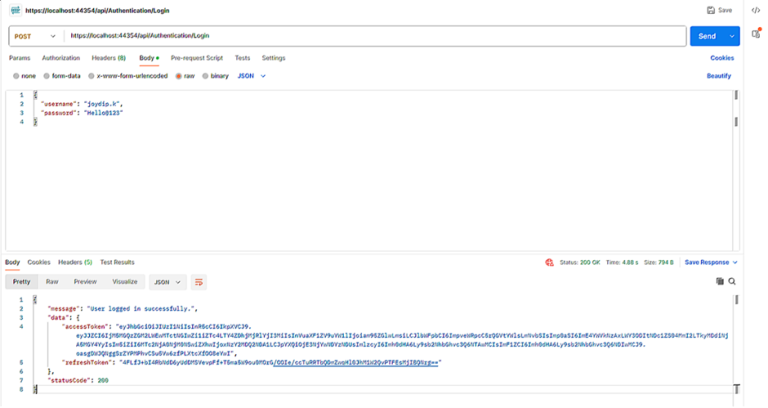Open the response Headers (5) tab
This screenshot has height=408, width=768.
coord(75,263)
